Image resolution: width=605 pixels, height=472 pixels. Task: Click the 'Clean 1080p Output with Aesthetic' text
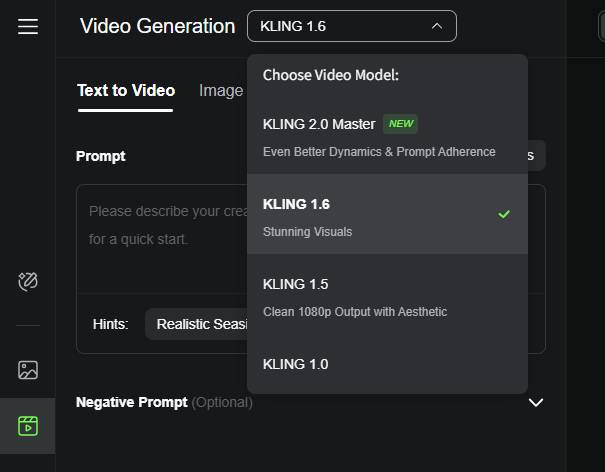pos(355,311)
